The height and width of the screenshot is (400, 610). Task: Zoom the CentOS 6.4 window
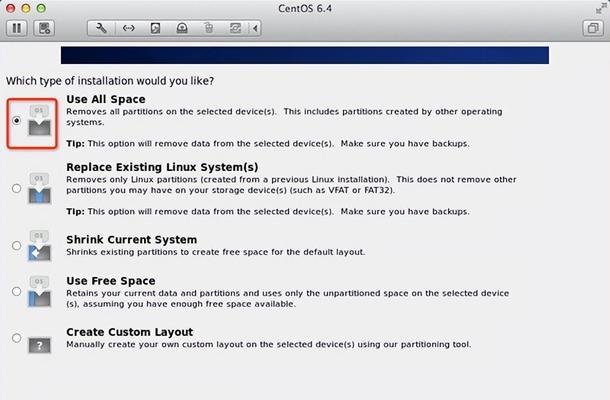(41, 8)
